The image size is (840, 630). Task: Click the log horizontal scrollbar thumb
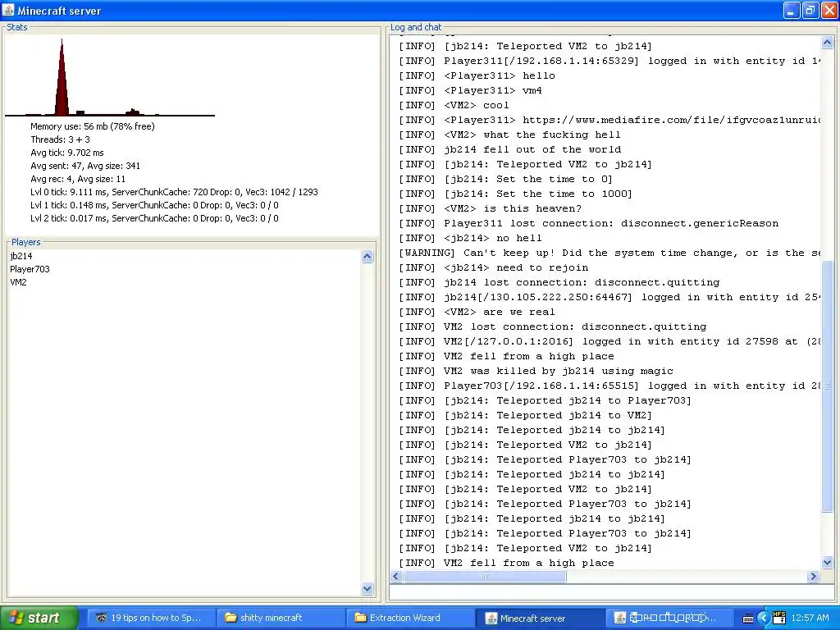485,577
